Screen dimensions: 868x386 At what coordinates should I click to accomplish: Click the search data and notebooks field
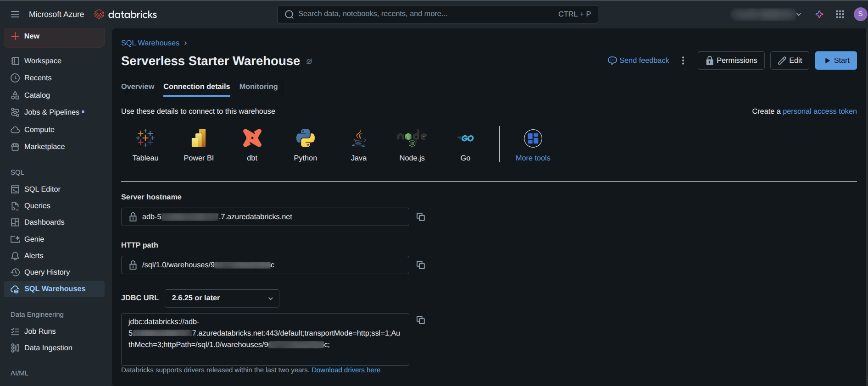(438, 14)
